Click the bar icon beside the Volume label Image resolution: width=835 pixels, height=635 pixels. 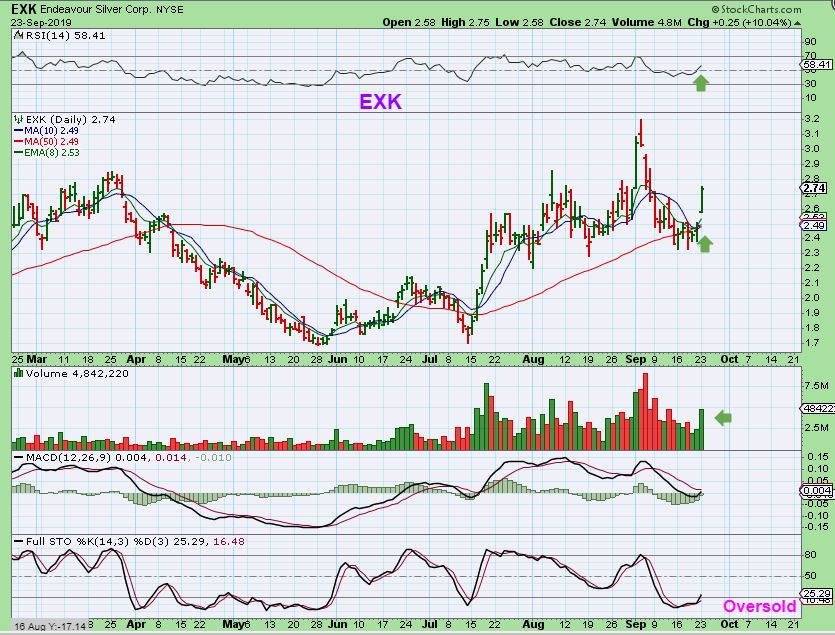coord(19,373)
